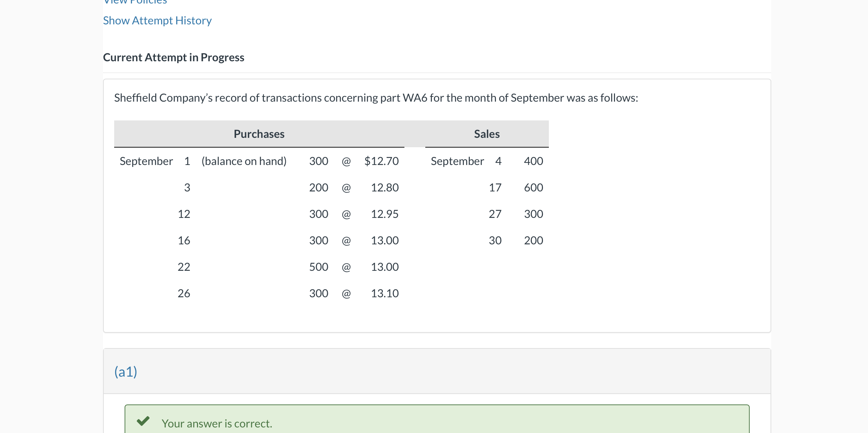
Task: Click the green checkmark icon
Action: pyautogui.click(x=143, y=421)
